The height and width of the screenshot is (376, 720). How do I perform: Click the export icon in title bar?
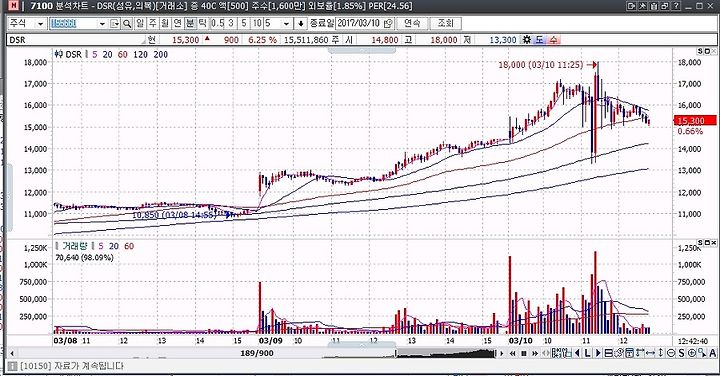tap(631, 6)
